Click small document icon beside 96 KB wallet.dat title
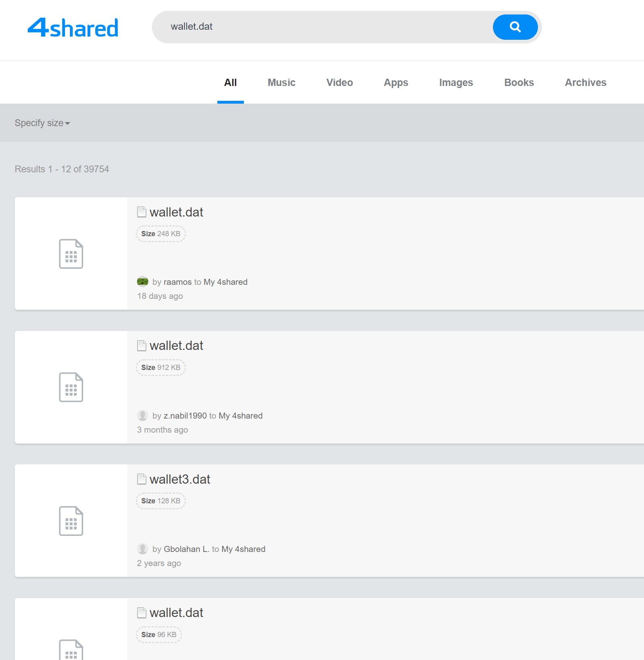Image resolution: width=644 pixels, height=660 pixels. click(141, 613)
